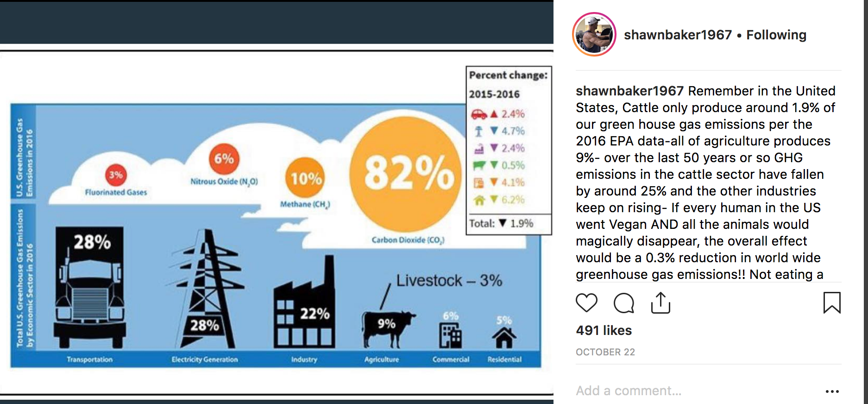Click the Percent change legend box
The width and height of the screenshot is (868, 404).
tap(509, 151)
